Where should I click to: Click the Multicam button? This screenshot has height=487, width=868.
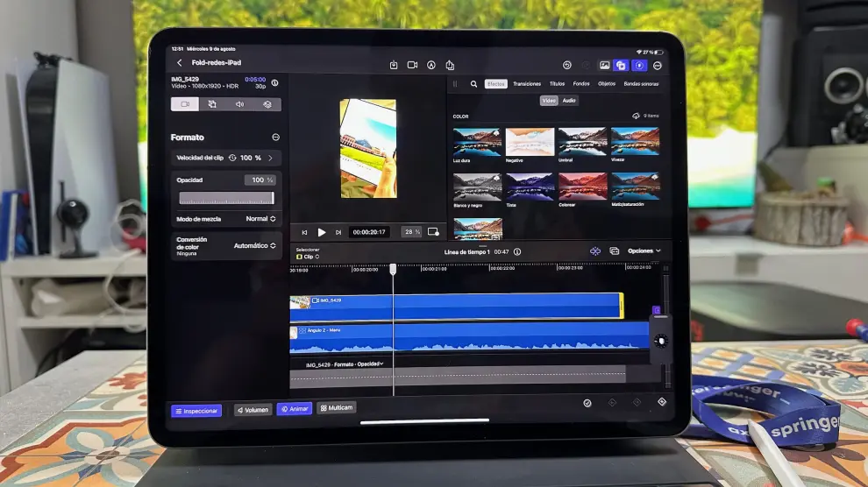336,408
